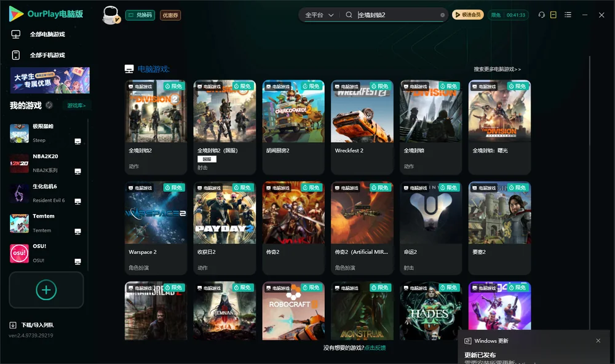Click the 兑换码 redeem code button
This screenshot has height=364, width=615.
[140, 15]
